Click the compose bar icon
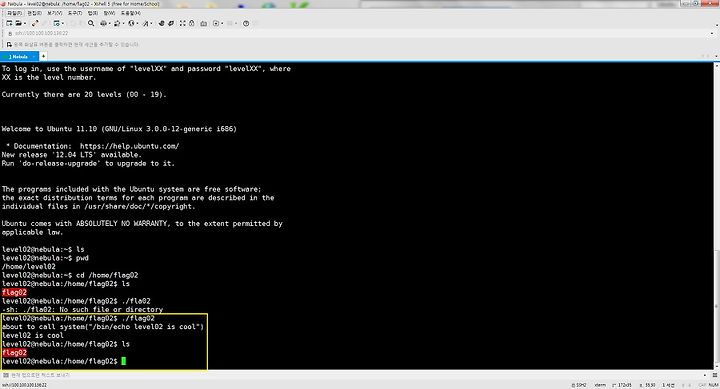The image size is (720, 389). pyautogui.click(x=6, y=375)
